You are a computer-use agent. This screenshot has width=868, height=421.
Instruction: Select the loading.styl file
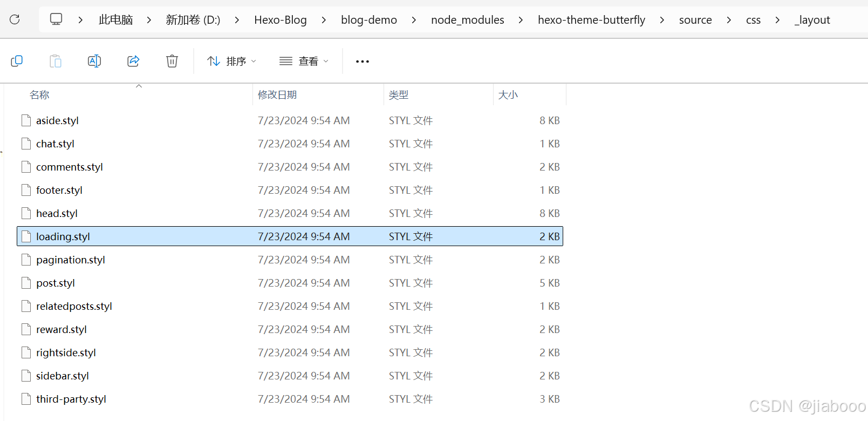tap(290, 236)
